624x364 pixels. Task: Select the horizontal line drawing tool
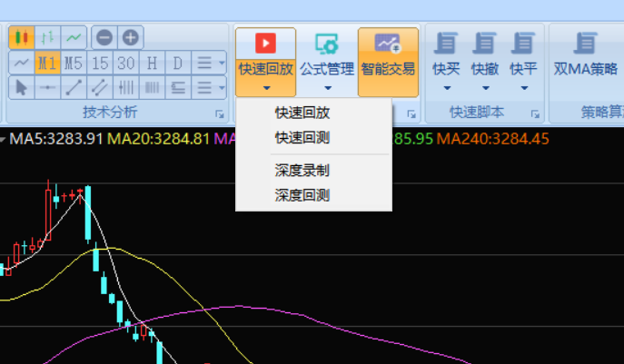coord(48,87)
